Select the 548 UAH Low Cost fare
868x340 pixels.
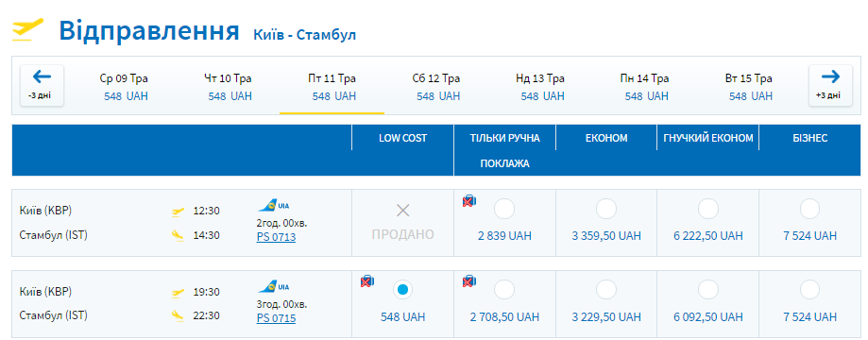pyautogui.click(x=402, y=290)
